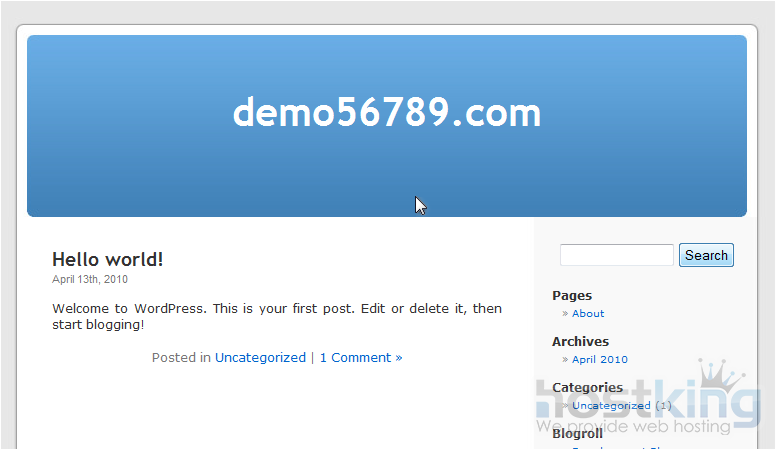The width and height of the screenshot is (776, 450).
Task: Click the arrow bullet before About
Action: pyautogui.click(x=566, y=314)
